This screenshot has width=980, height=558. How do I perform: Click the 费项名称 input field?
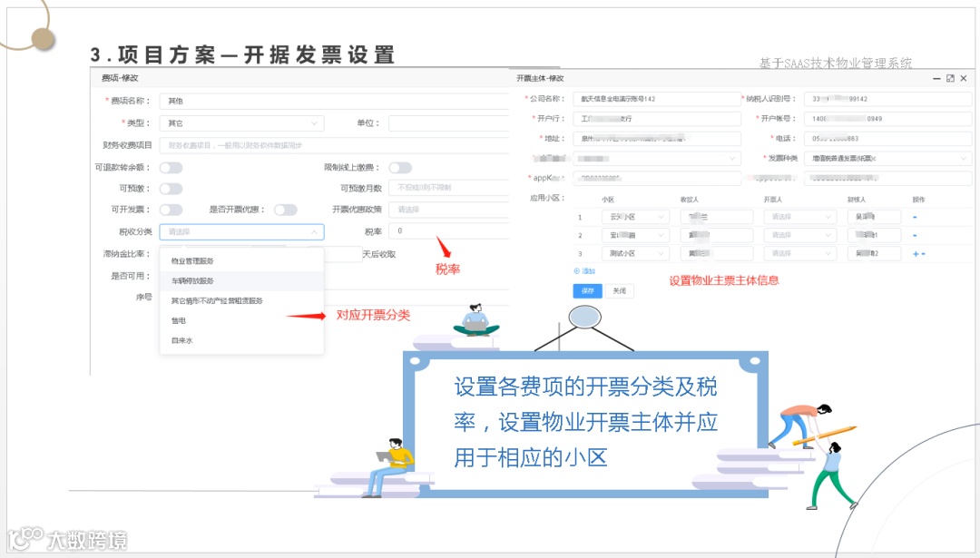coord(334,102)
